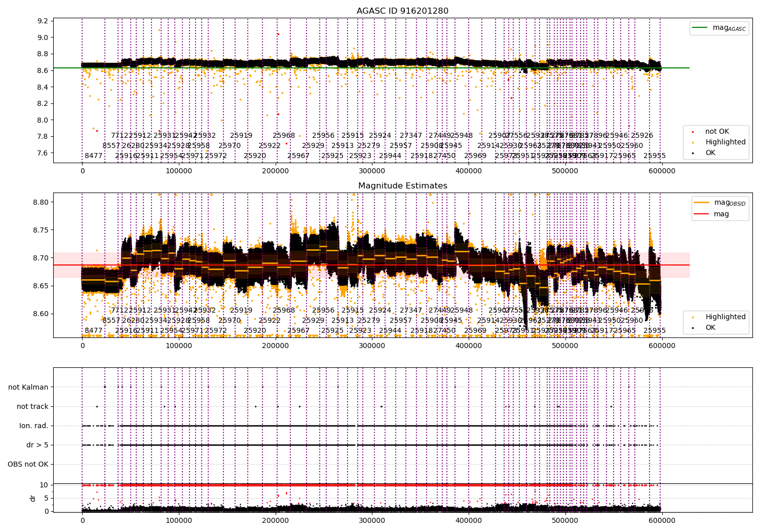Click obsid label '25955' in Magnitude Estimates plot

point(655,330)
